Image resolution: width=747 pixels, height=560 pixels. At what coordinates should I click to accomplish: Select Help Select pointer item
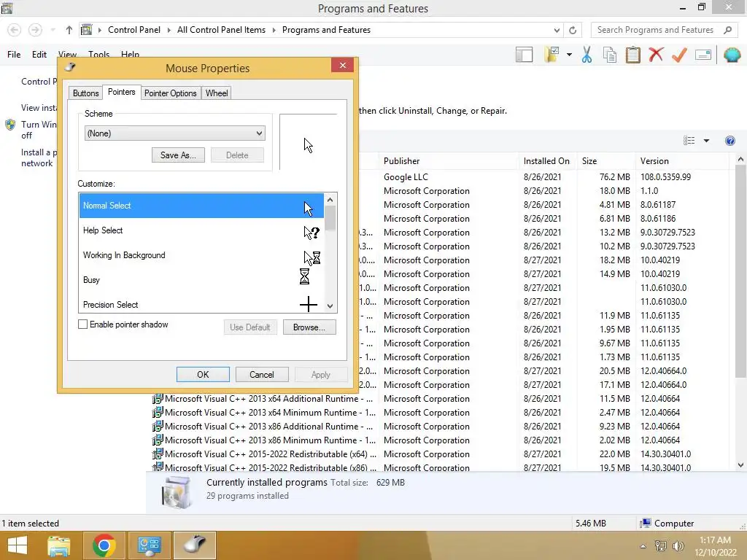201,230
